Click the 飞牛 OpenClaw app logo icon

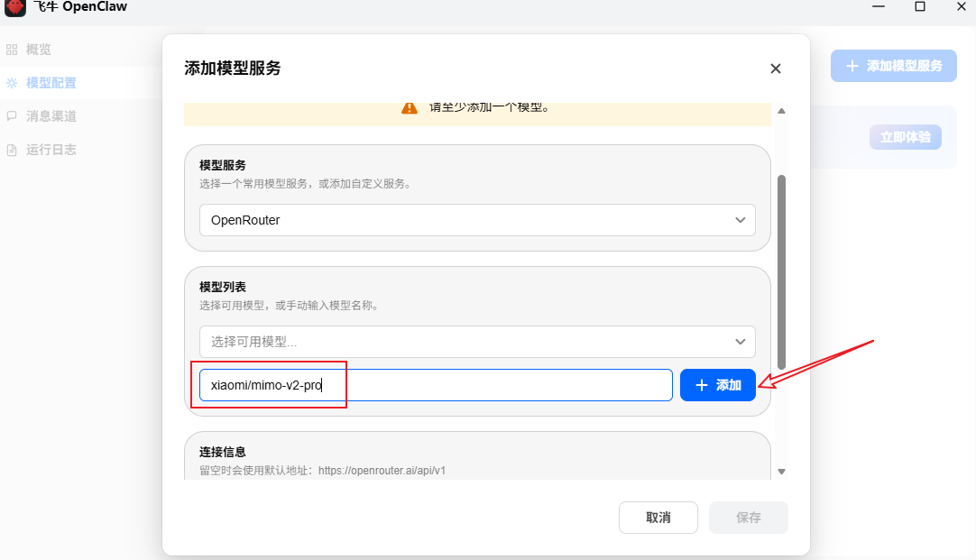pyautogui.click(x=15, y=7)
